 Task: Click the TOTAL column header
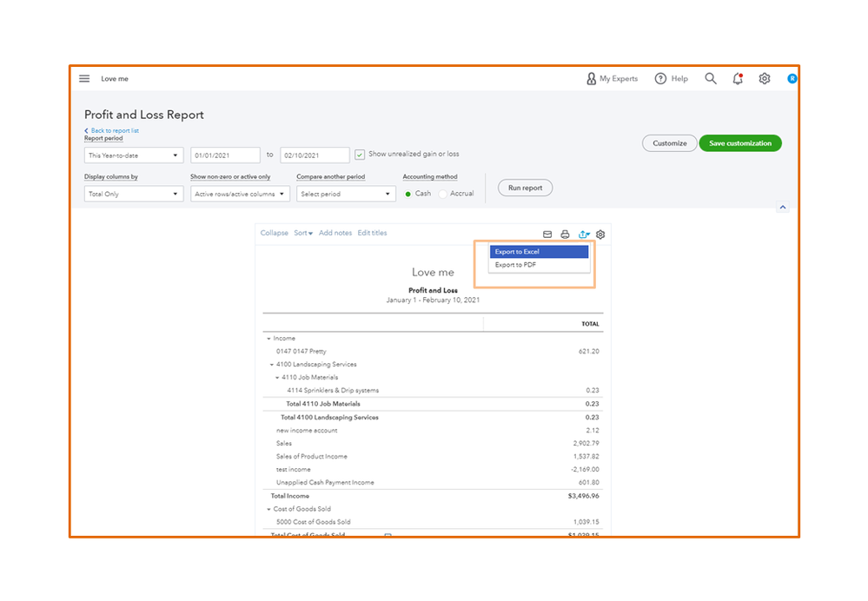click(590, 324)
